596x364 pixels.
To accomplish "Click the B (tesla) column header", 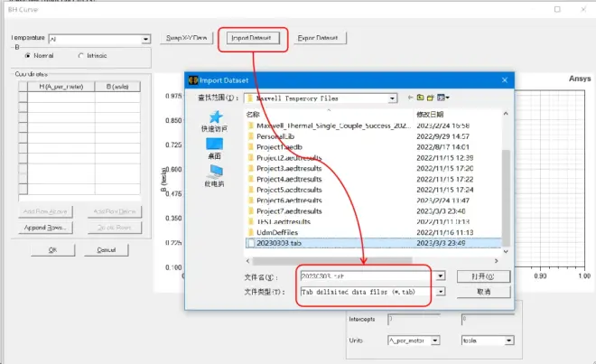I will tap(117, 87).
